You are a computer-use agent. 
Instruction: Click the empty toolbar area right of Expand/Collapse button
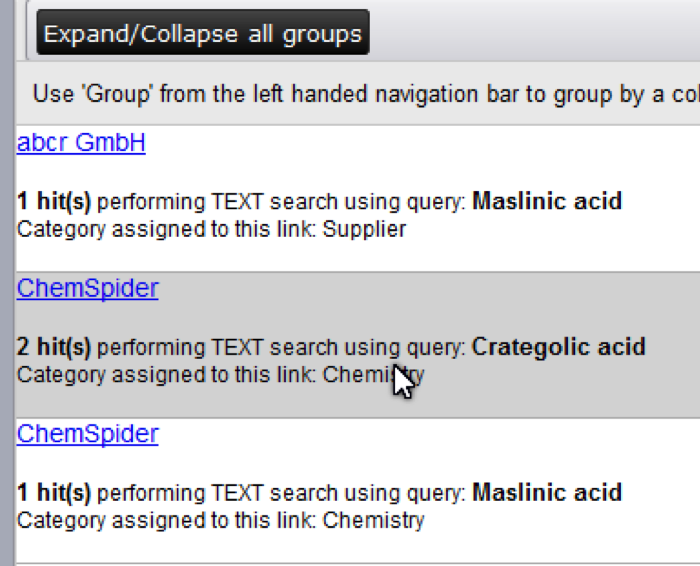click(530, 33)
